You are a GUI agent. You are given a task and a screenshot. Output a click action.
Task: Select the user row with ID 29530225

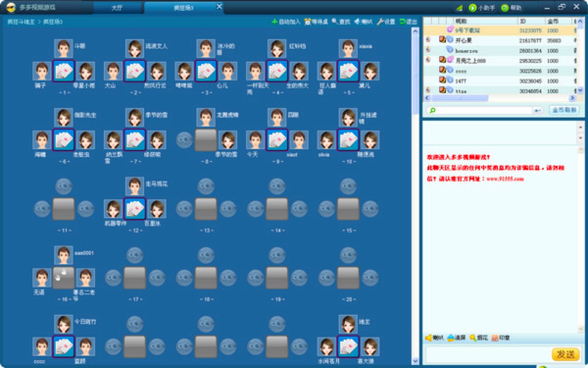click(x=500, y=61)
